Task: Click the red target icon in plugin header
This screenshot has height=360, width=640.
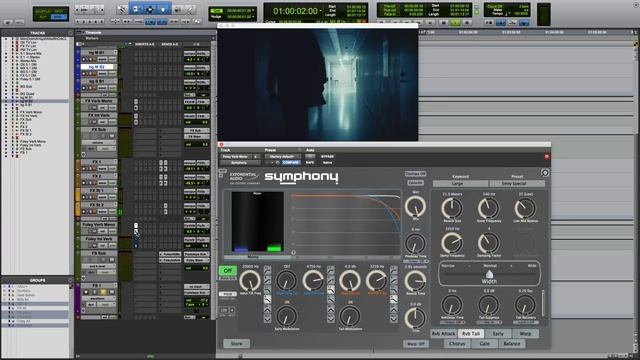Action: point(547,157)
